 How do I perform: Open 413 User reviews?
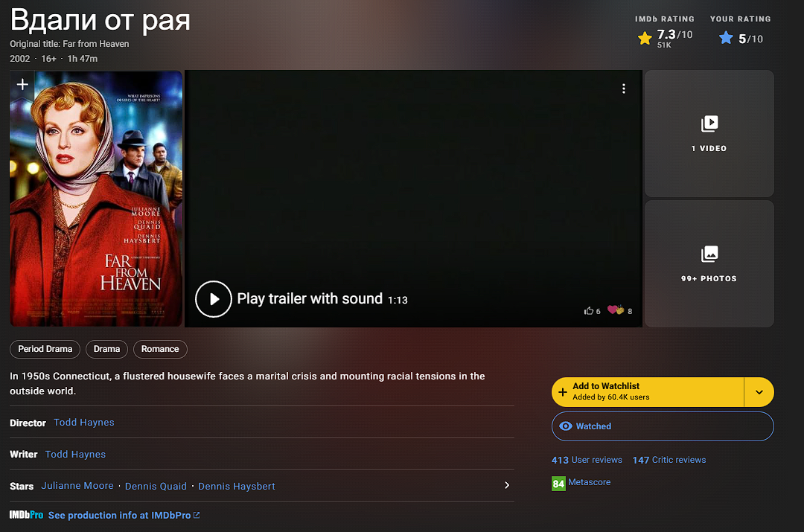587,460
